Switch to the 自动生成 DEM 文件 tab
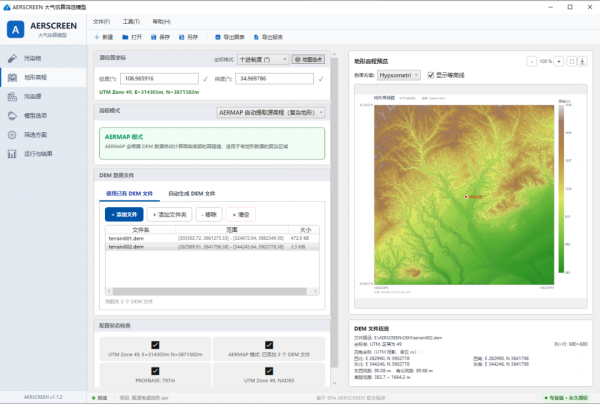The height and width of the screenshot is (404, 600). click(x=192, y=194)
